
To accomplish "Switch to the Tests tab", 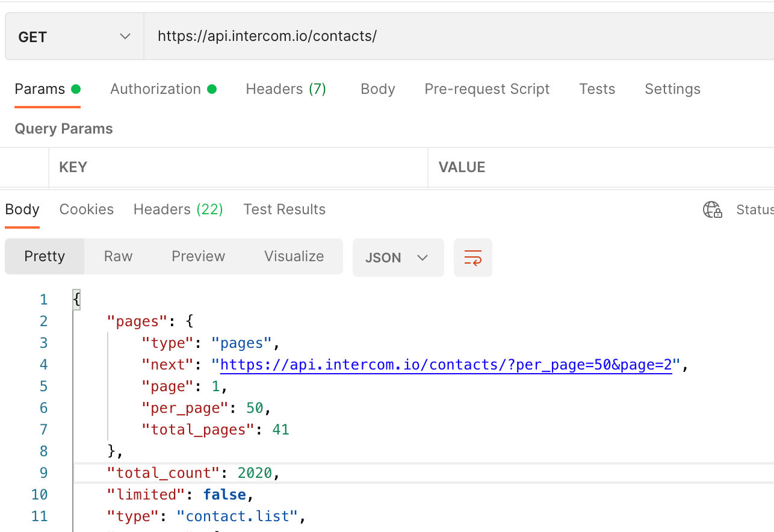I will 597,89.
